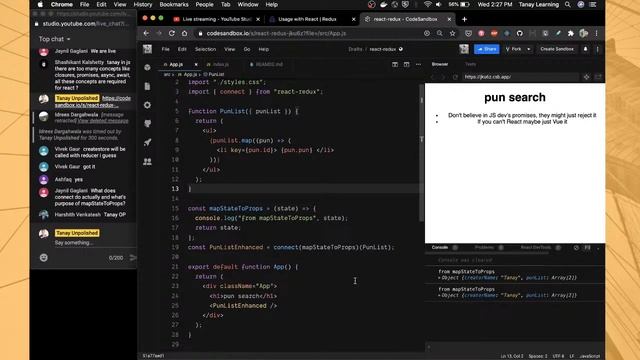Open Chrome's Bookmarks menu
The width and height of the screenshot is (640, 360).
coord(174,4)
